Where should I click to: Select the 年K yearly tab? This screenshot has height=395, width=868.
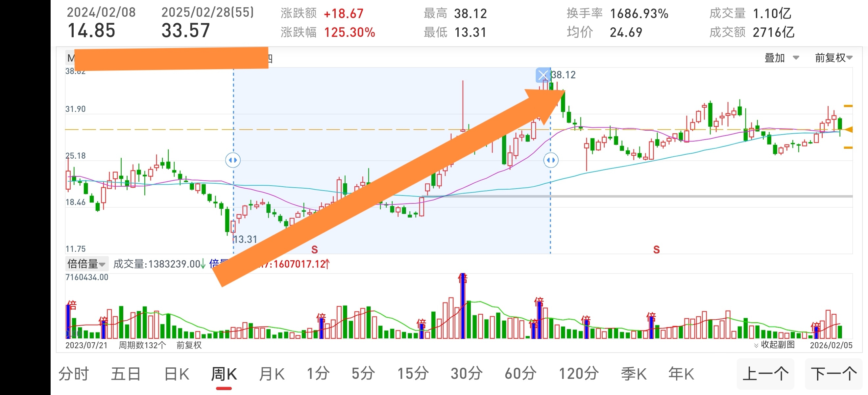[x=681, y=374]
